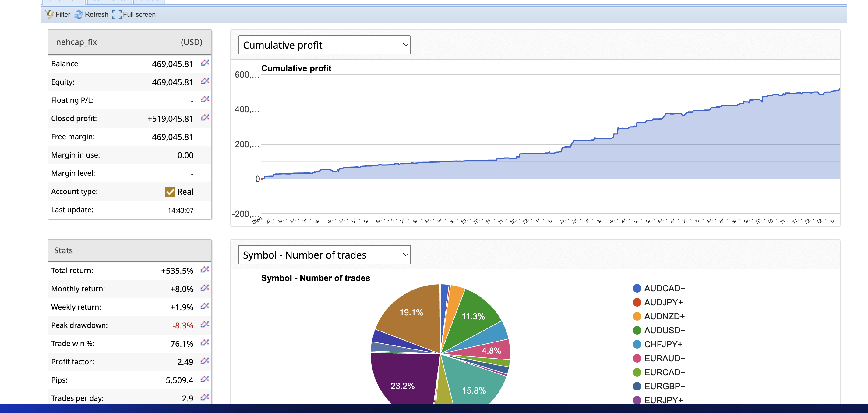The height and width of the screenshot is (413, 868).
Task: Click the Refresh button label
Action: coord(96,15)
